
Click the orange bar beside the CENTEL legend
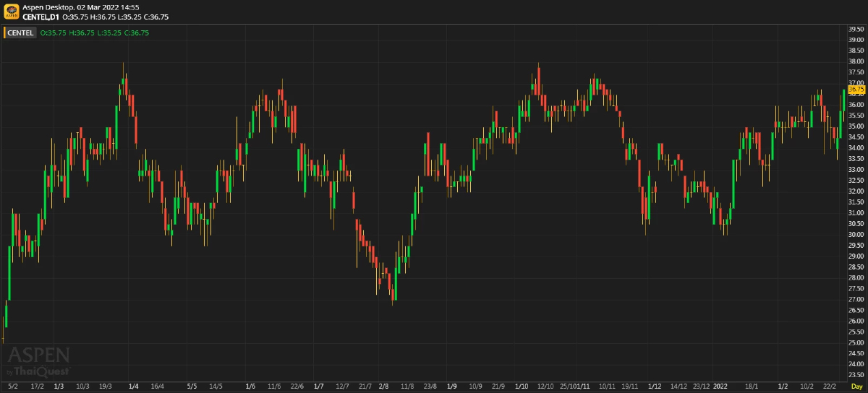(4, 33)
